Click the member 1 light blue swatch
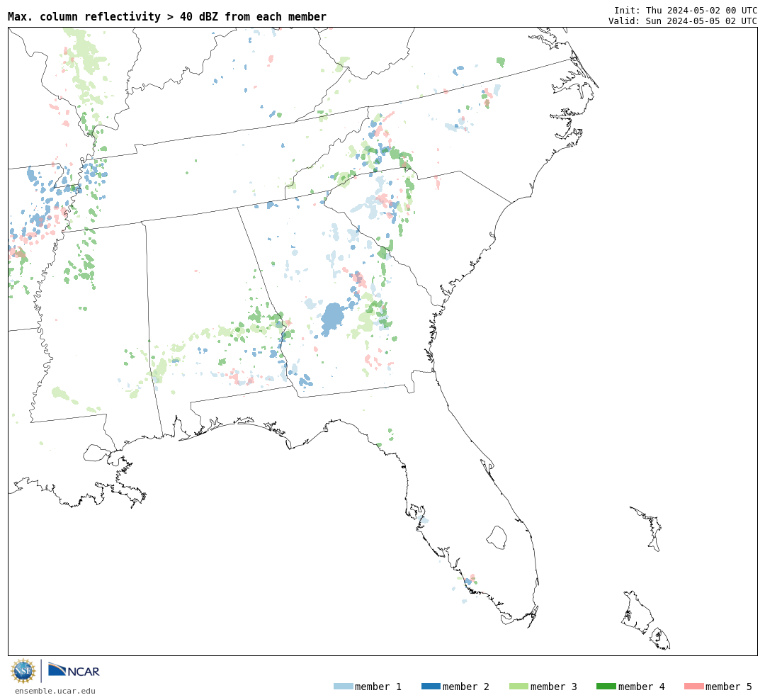765x700 pixels. 343,687
